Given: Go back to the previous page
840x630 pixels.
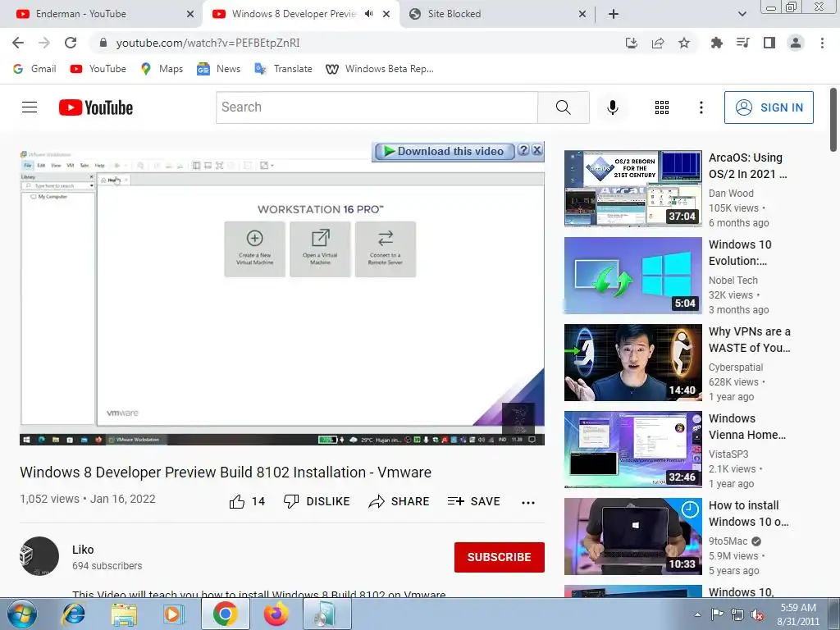Looking at the screenshot, I should pyautogui.click(x=18, y=43).
